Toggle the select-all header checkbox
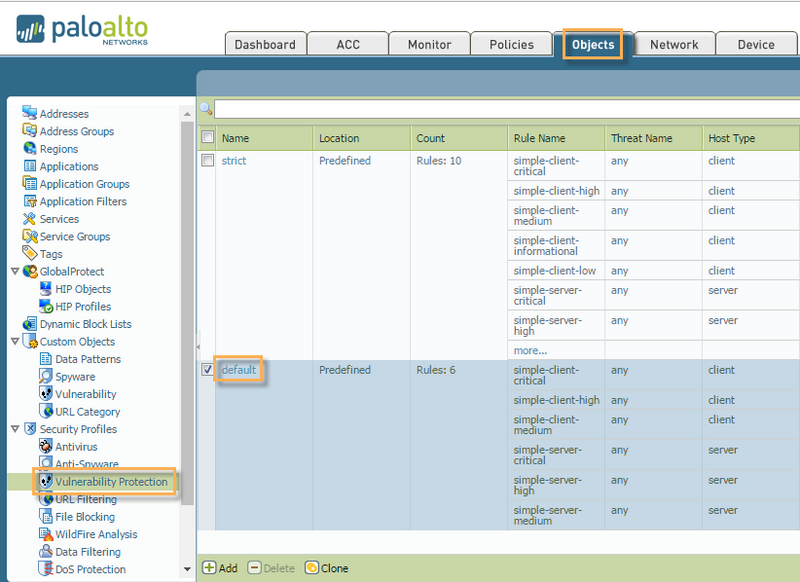 tap(208, 138)
